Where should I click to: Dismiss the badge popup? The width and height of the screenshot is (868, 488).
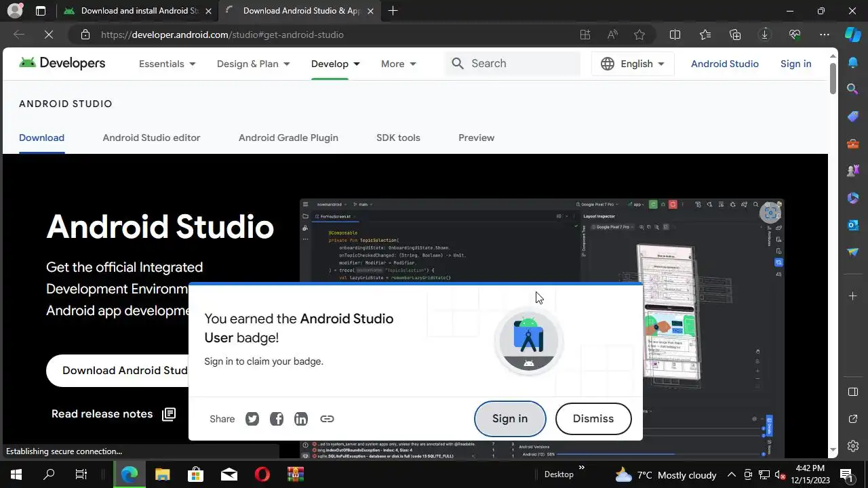pos(593,419)
